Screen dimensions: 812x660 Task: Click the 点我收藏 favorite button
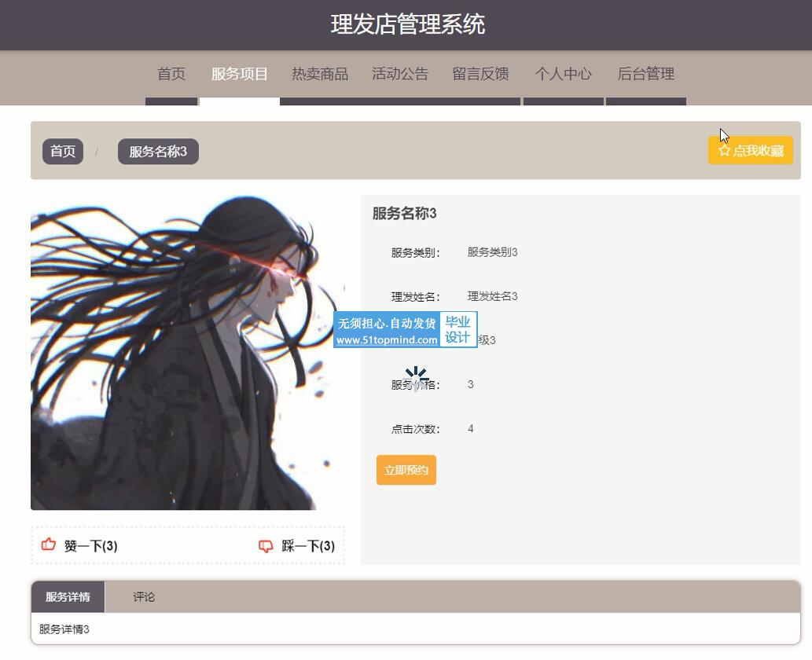point(750,150)
